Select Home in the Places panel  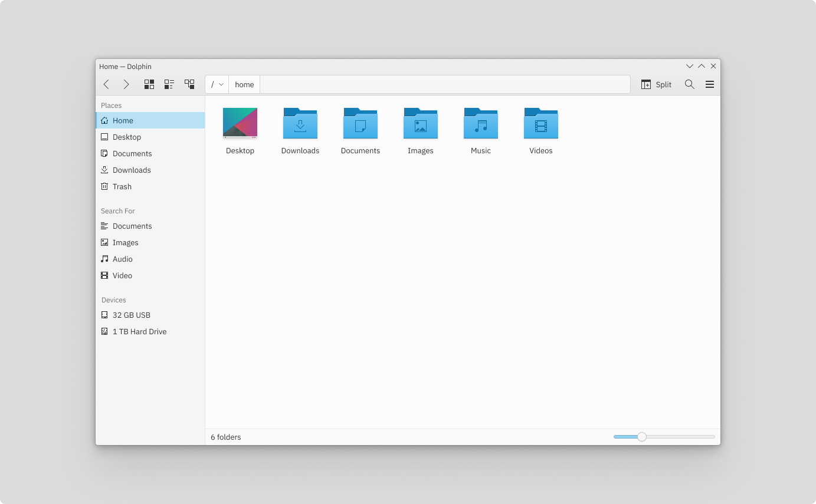[122, 120]
